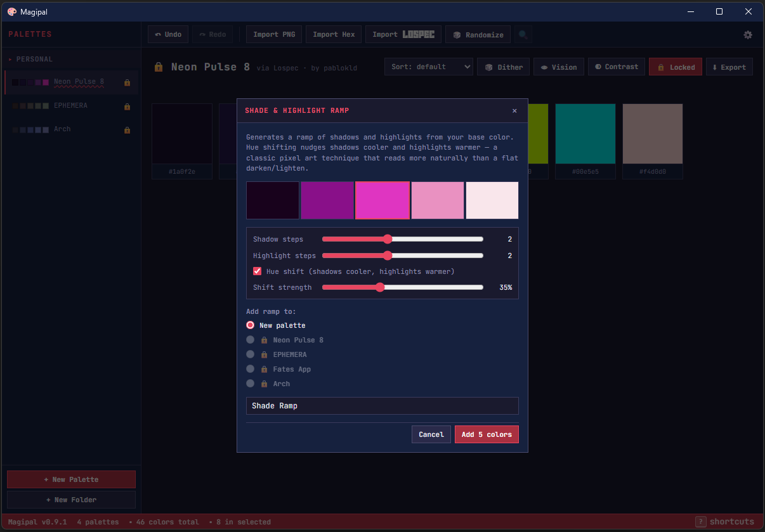765x532 pixels.
Task: Click the Magipal palette app icon
Action: point(12,11)
